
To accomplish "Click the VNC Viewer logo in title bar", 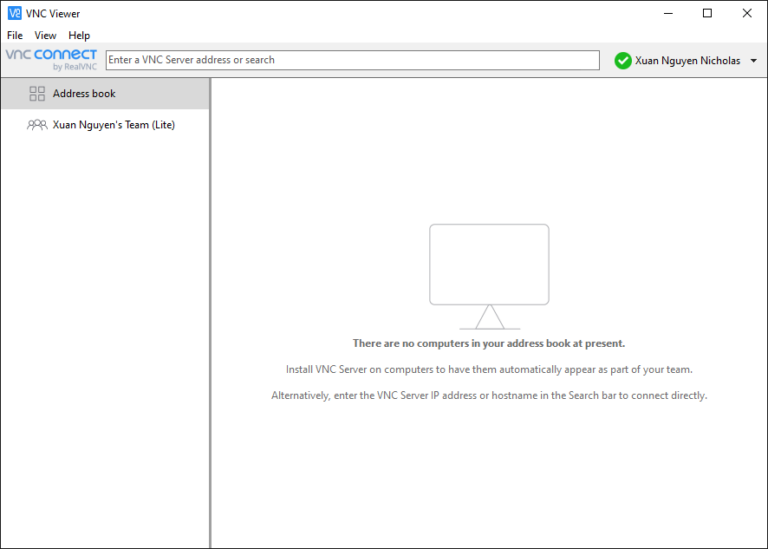I will (14, 13).
